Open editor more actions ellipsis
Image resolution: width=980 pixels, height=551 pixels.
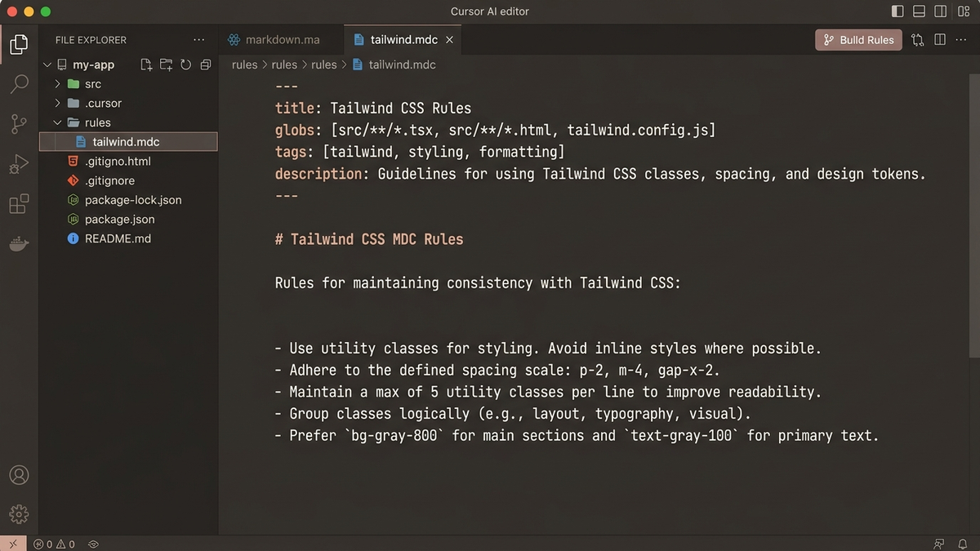pos(962,39)
